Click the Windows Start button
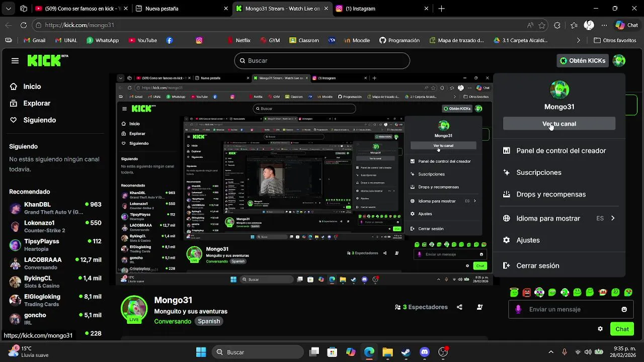644x362 pixels. (201, 352)
